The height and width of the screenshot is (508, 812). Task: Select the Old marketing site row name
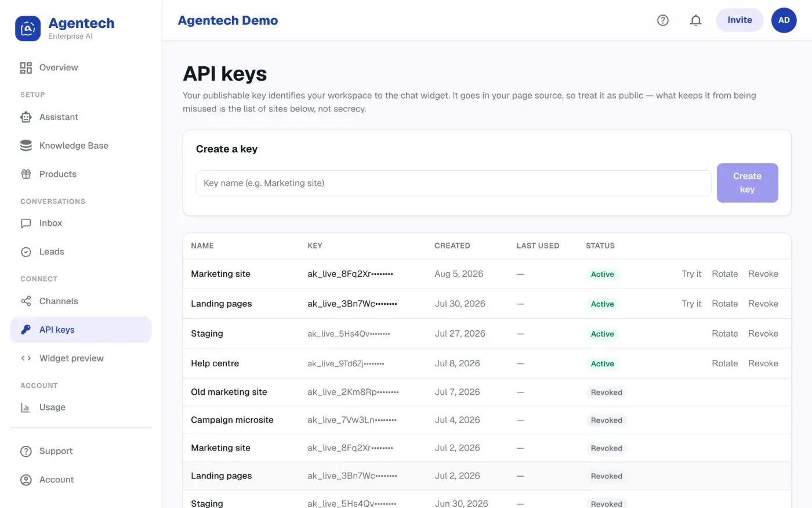point(229,392)
